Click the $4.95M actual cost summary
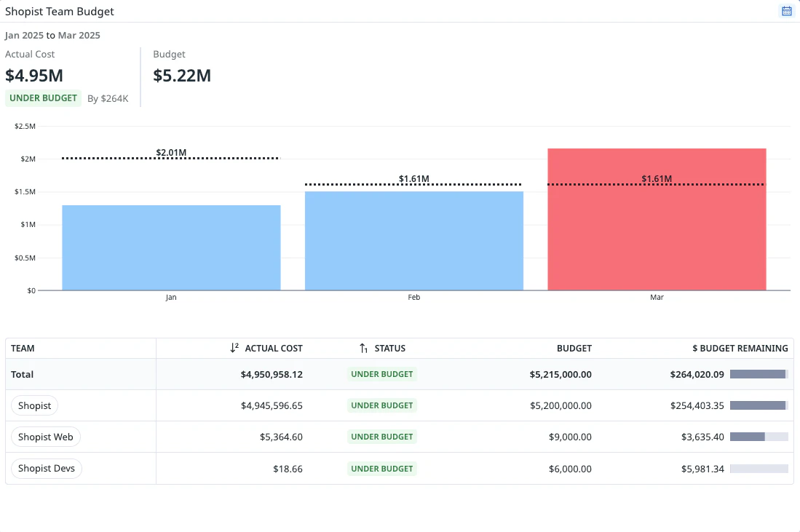The height and width of the screenshot is (532, 800). (34, 76)
